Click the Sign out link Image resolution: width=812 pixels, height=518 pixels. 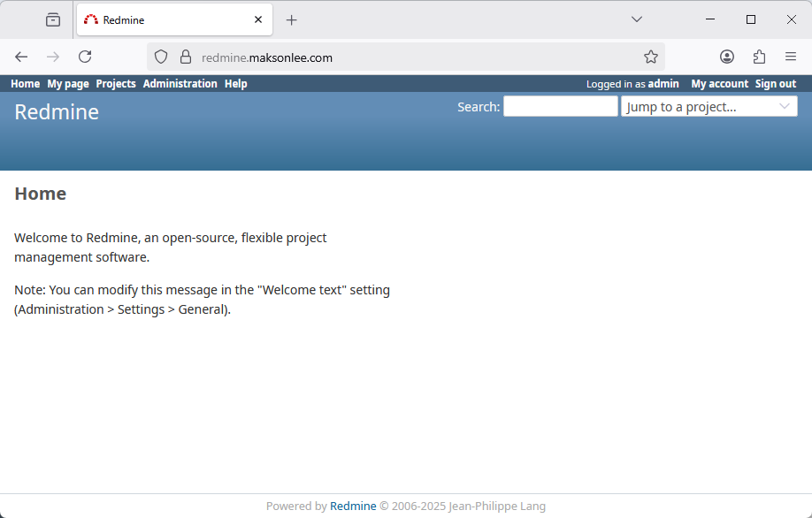click(775, 84)
